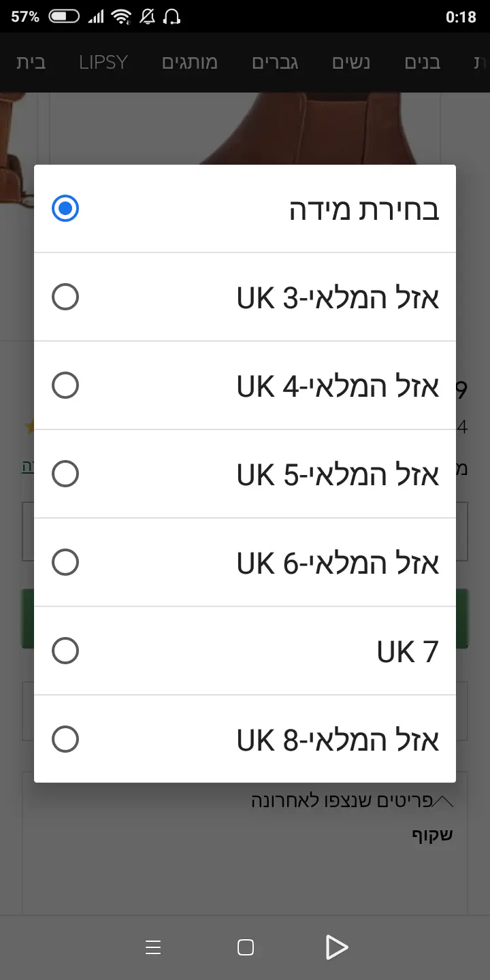Viewport: 490px width, 980px height.
Task: Tap the selected בחירת מידה radio button
Action: click(65, 208)
